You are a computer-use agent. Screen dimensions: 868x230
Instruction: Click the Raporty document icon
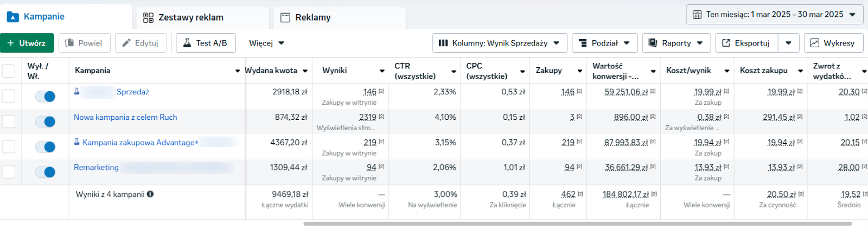point(653,43)
